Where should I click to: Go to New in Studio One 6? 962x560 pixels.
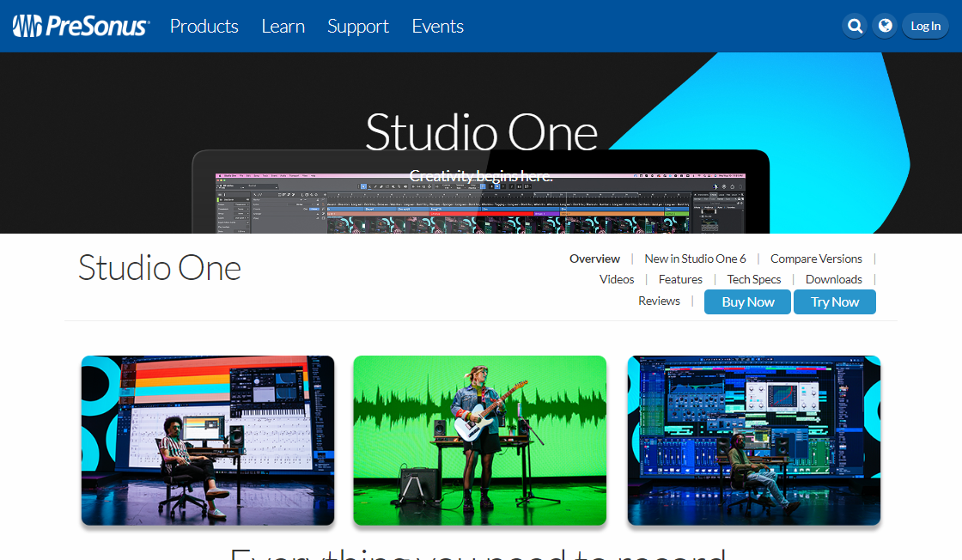(695, 259)
